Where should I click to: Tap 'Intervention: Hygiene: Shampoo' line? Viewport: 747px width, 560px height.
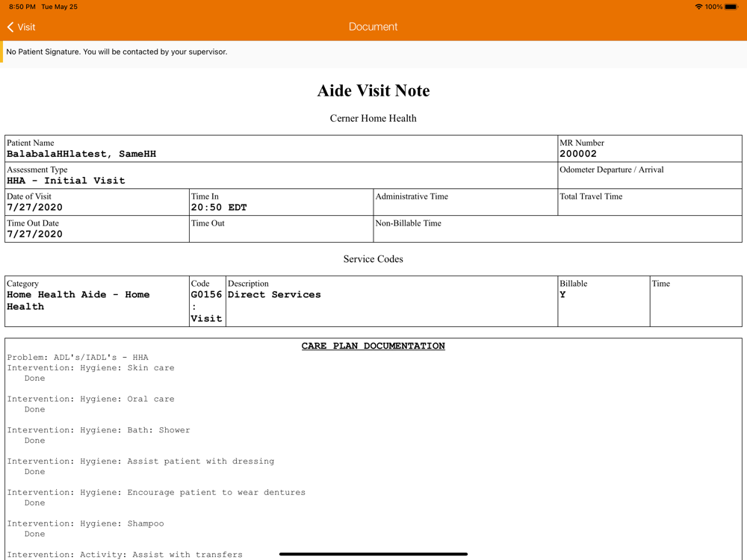point(85,523)
